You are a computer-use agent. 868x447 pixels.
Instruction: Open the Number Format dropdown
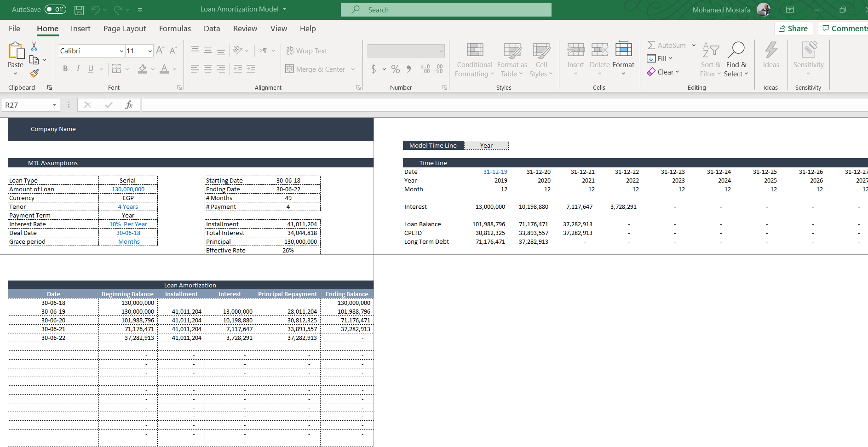pyautogui.click(x=441, y=51)
